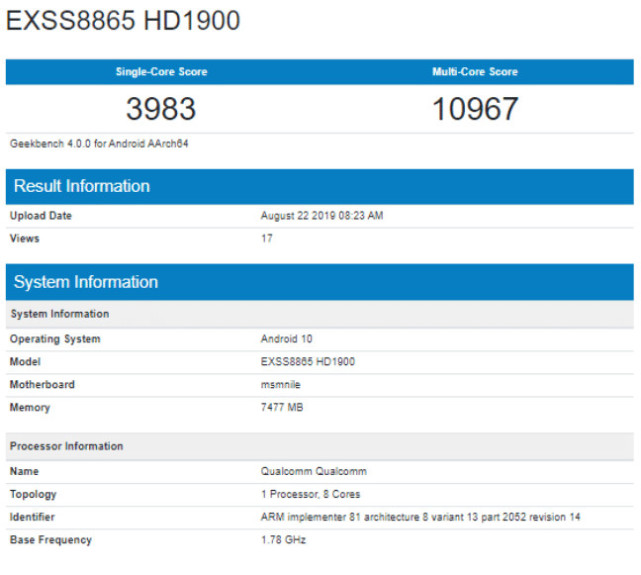Screen dimensions: 641x575
Task: Click the multi-core score value 10967
Action: [475, 109]
